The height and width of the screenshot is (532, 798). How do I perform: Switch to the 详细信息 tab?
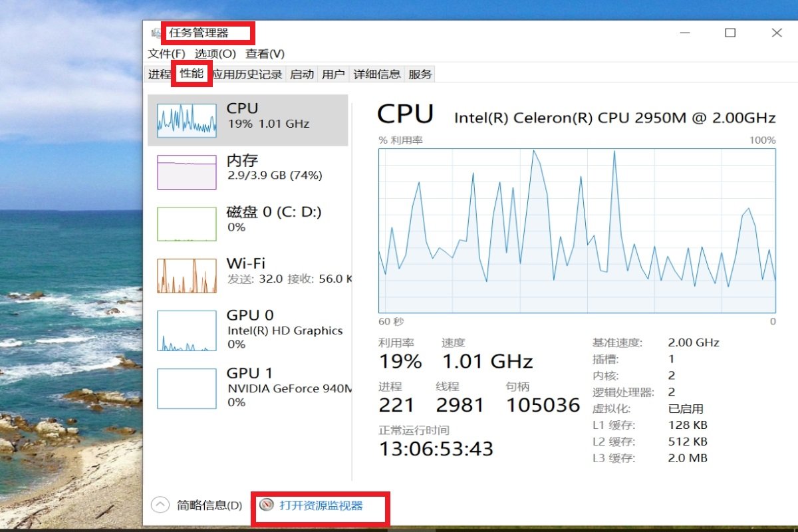pyautogui.click(x=376, y=74)
